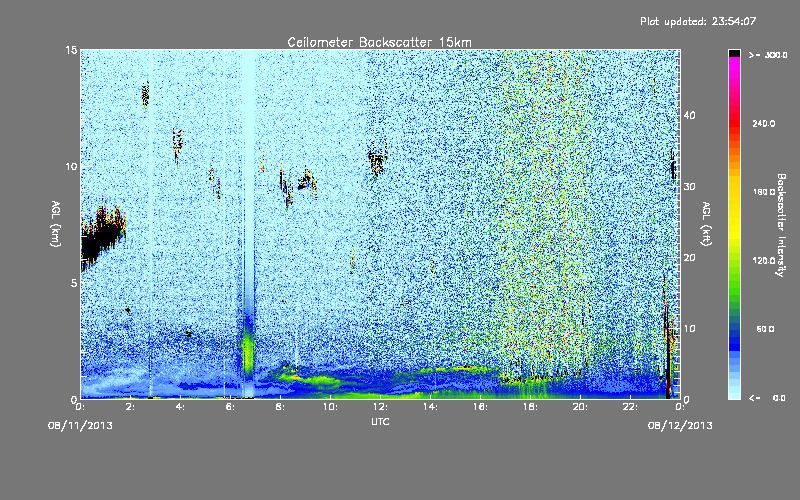
Task: Click the colorbar label 240.0
Action: tap(764, 123)
